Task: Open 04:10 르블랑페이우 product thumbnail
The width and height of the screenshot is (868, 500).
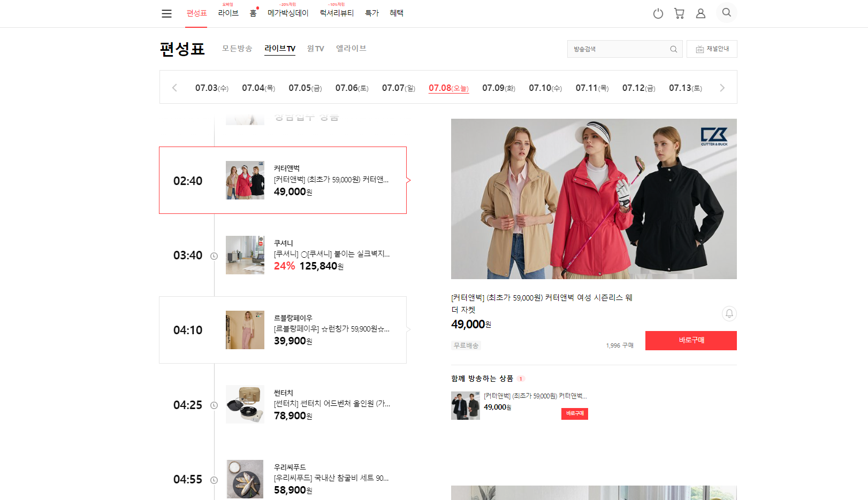Action: [x=245, y=330]
